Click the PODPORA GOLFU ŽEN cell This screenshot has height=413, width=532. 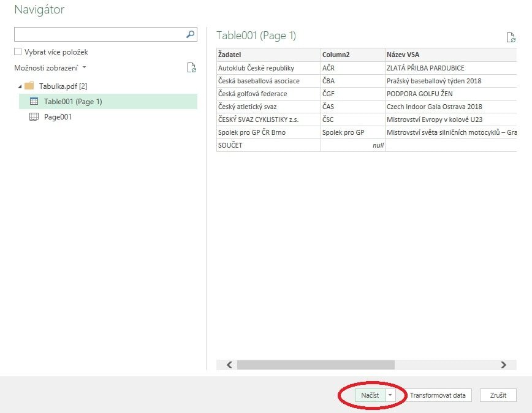pos(451,94)
